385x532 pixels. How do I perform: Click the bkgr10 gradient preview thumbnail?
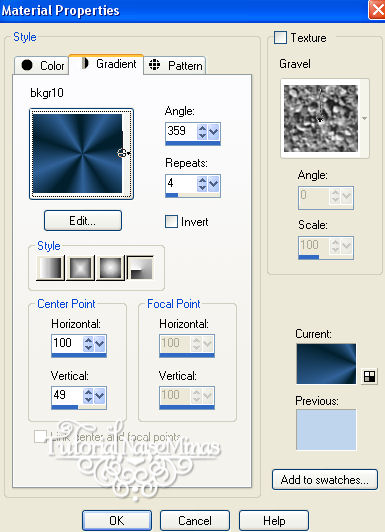[77, 154]
